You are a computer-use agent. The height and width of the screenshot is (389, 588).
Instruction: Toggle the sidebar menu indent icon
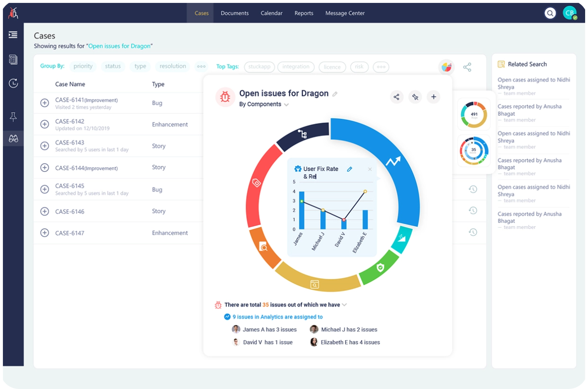click(x=13, y=35)
